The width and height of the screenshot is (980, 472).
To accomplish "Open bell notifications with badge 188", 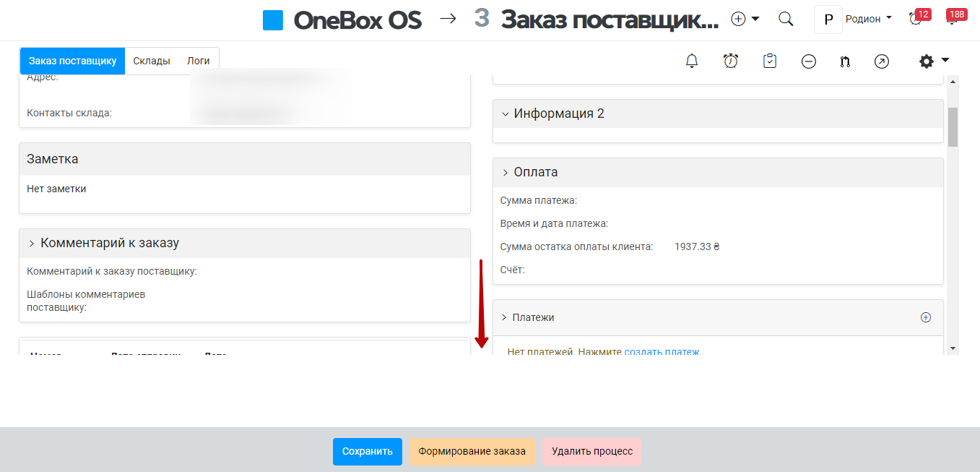I will click(x=953, y=20).
